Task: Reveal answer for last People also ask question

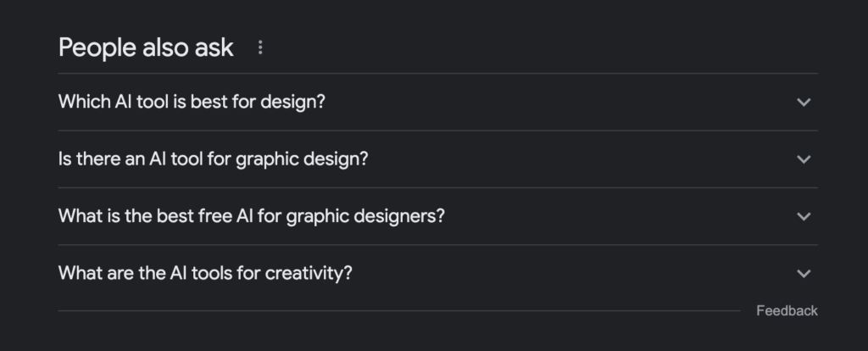Action: click(x=438, y=273)
